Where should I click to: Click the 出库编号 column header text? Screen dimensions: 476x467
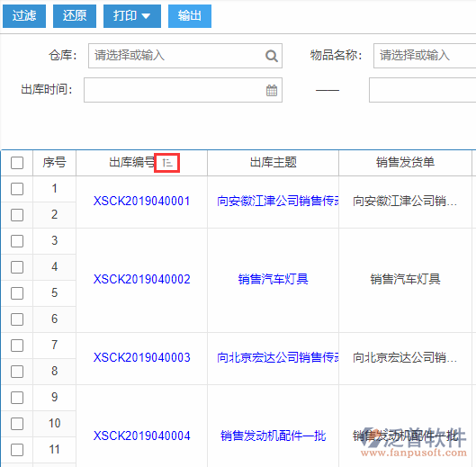click(x=131, y=163)
